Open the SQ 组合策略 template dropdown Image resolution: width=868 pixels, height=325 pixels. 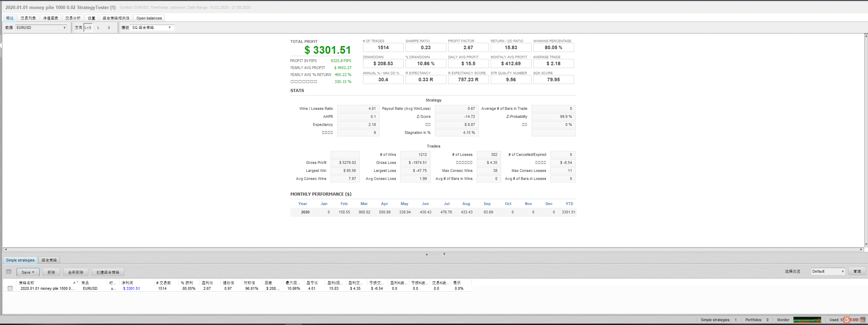(152, 28)
